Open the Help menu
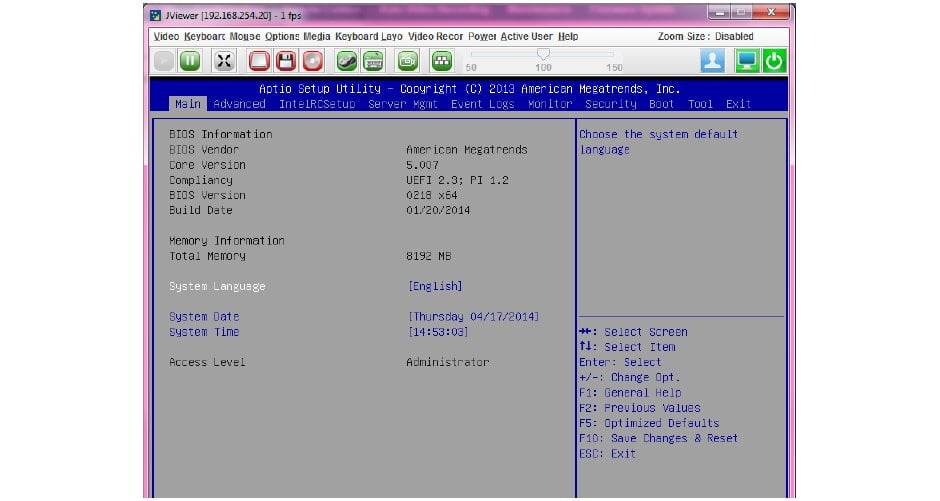 tap(568, 37)
